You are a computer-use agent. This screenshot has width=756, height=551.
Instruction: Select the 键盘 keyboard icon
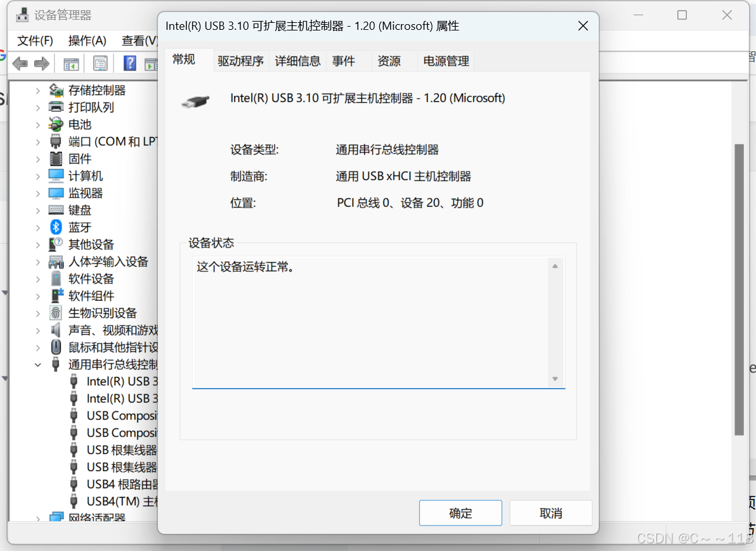pyautogui.click(x=56, y=210)
